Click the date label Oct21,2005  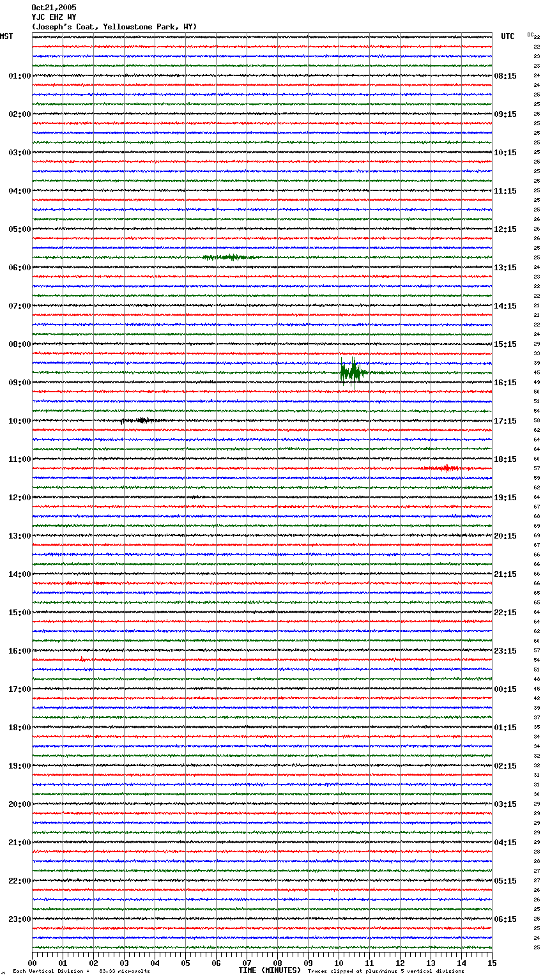[54, 8]
